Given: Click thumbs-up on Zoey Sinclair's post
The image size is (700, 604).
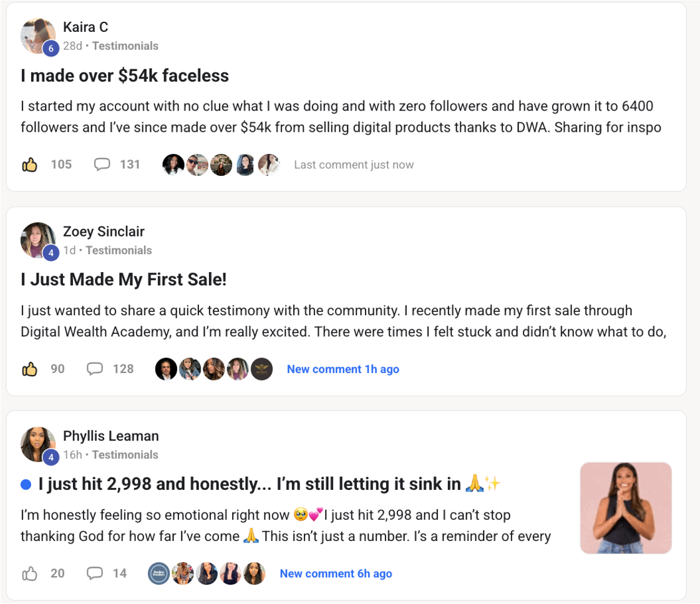Looking at the screenshot, I should point(30,369).
